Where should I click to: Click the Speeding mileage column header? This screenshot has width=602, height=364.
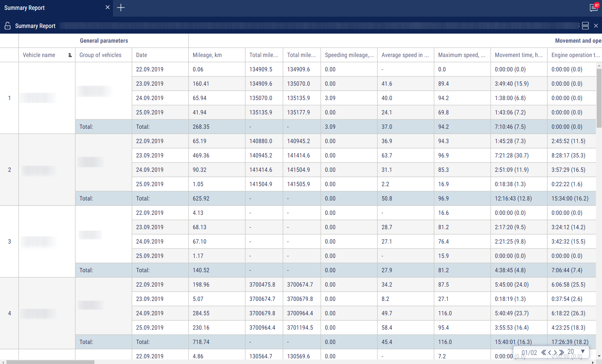coord(349,55)
